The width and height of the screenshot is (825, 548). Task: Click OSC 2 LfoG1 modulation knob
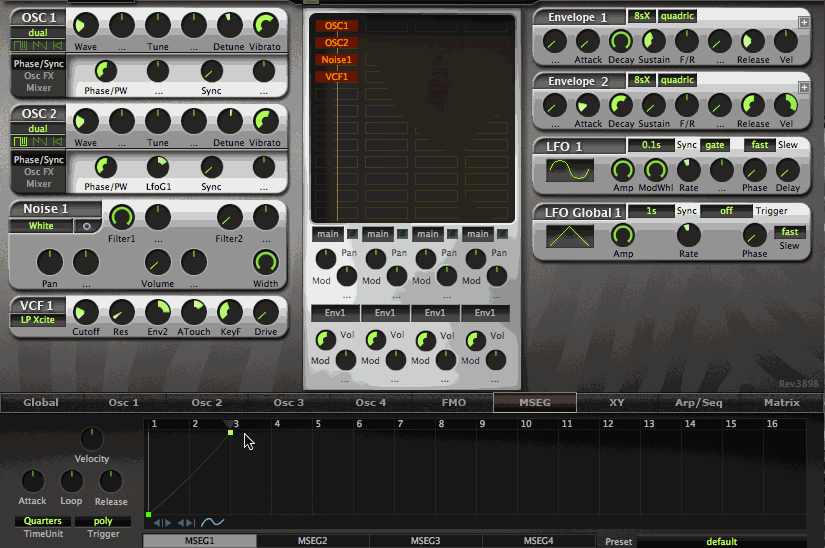coord(158,167)
